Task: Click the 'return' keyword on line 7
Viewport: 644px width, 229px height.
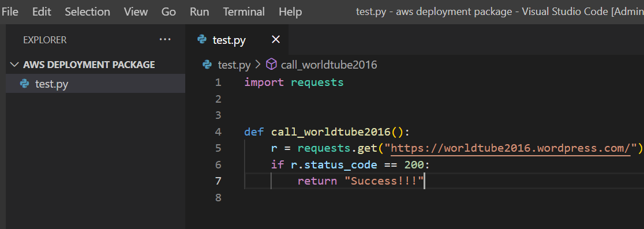Action: click(317, 181)
